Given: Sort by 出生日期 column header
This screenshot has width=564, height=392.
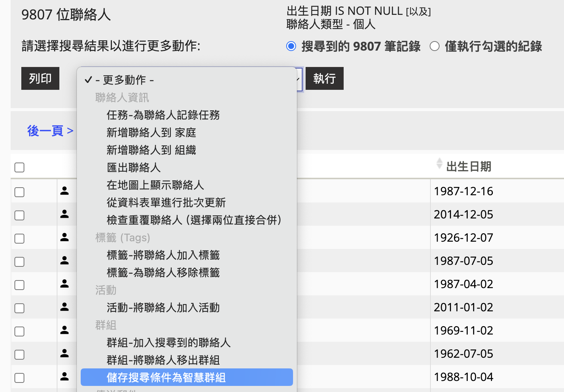Looking at the screenshot, I should click(469, 167).
